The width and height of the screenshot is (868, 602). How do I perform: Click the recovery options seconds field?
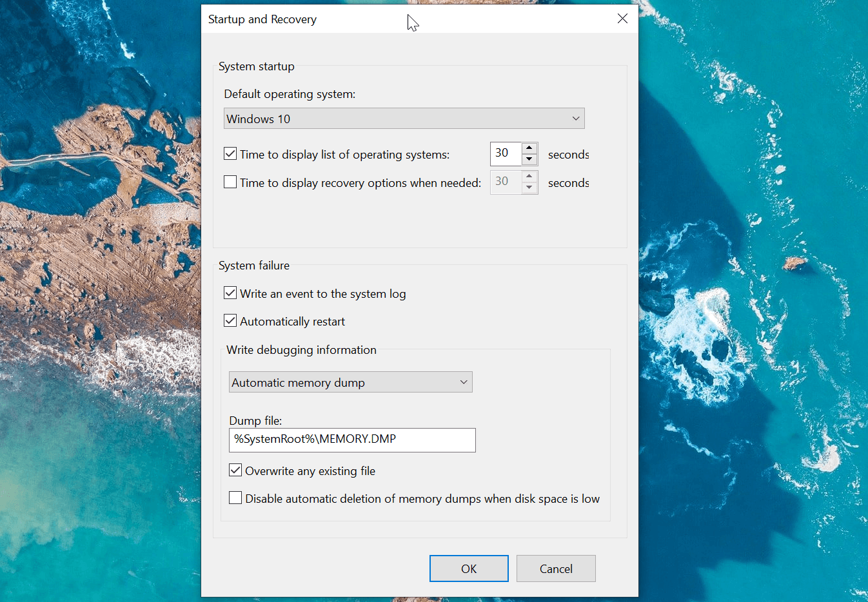[x=505, y=182]
